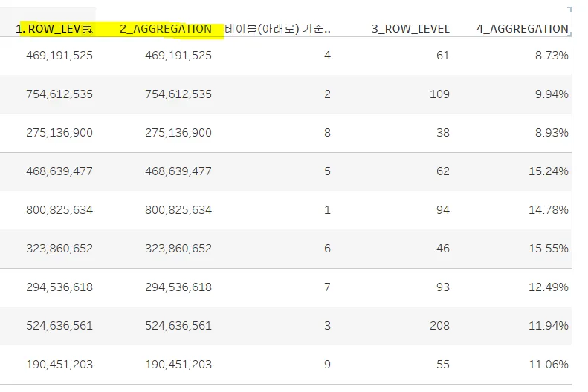Screen dimensions: 588x392
Task: Select the rank value 1 cell
Action: pos(327,209)
